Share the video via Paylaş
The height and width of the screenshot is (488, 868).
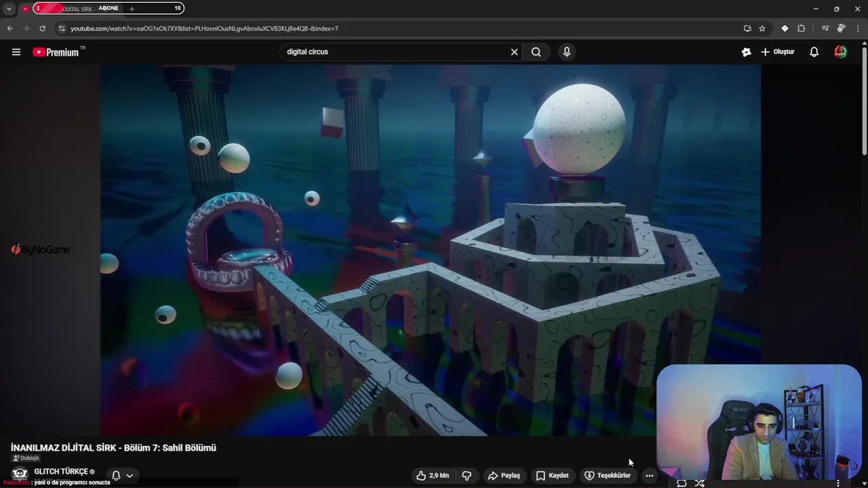tap(504, 476)
